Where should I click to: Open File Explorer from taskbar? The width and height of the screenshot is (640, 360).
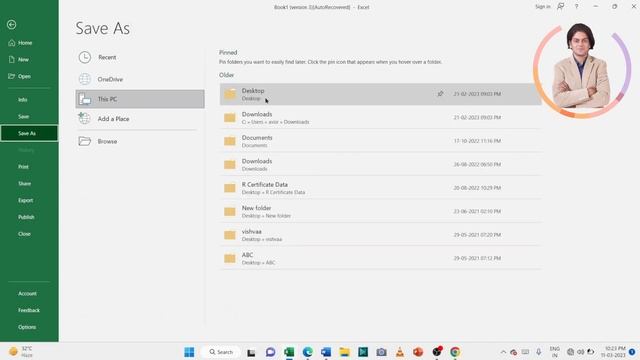click(344, 352)
